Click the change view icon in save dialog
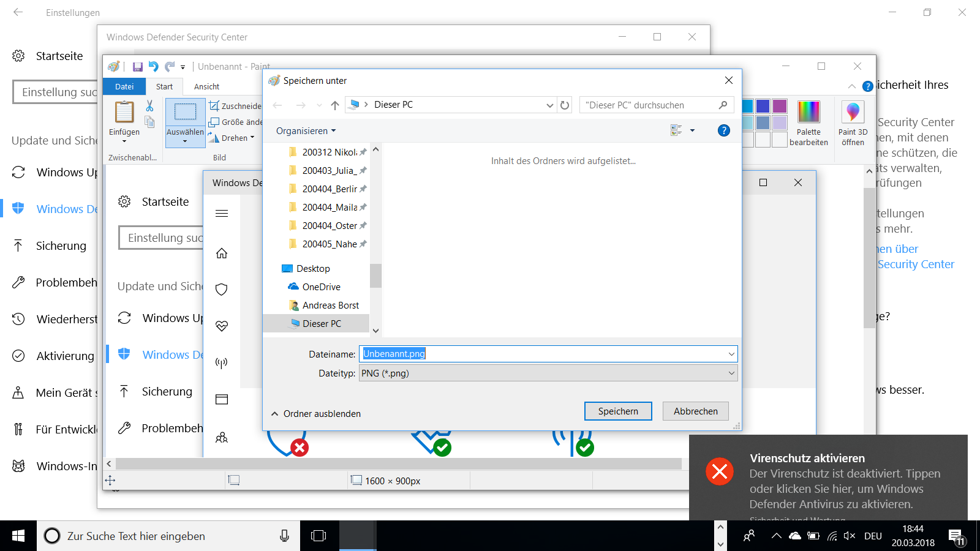The height and width of the screenshot is (551, 980). (676, 130)
